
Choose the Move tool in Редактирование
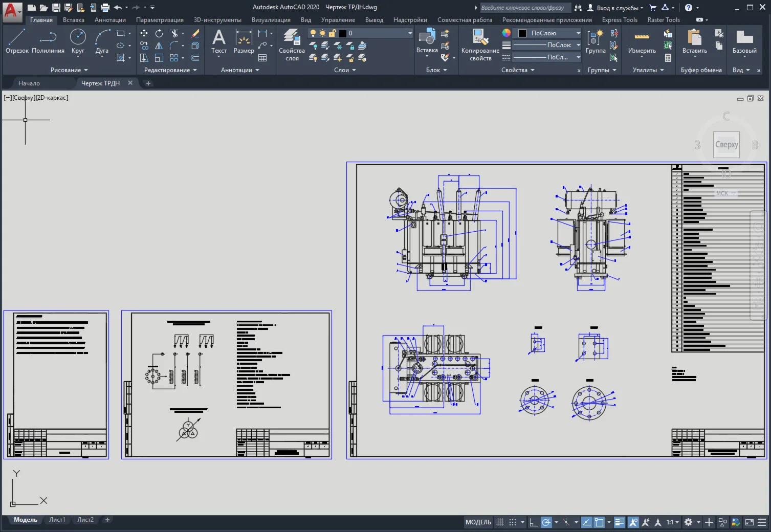click(144, 33)
